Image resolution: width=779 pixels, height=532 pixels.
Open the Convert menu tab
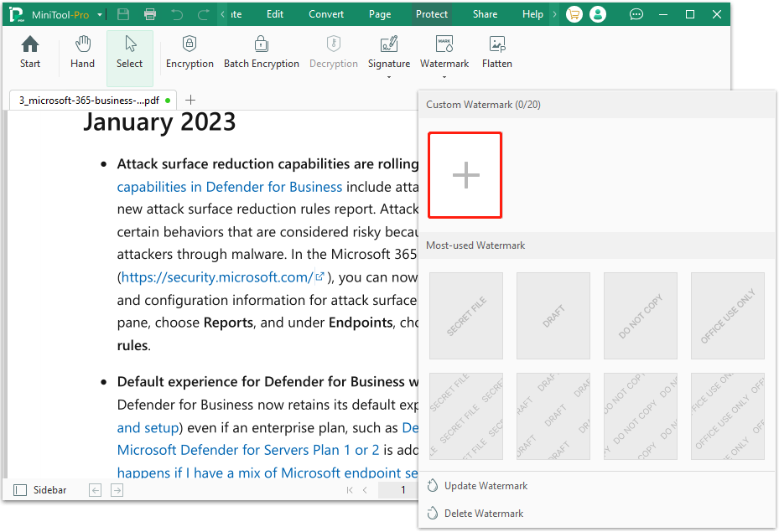pos(326,14)
